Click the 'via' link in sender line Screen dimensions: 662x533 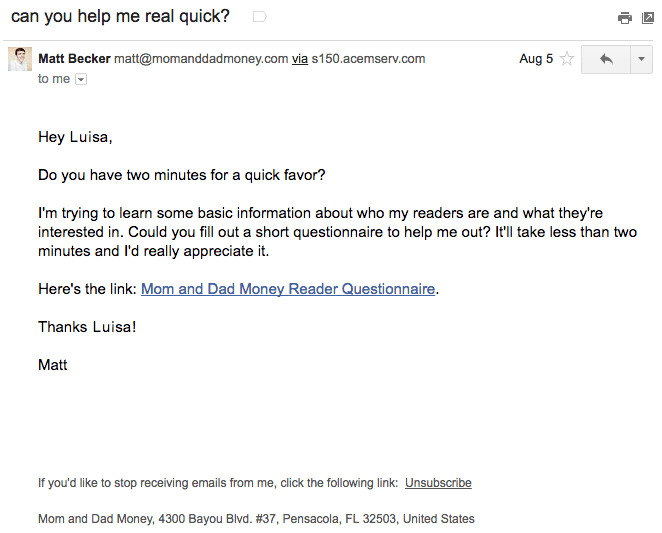click(x=299, y=59)
